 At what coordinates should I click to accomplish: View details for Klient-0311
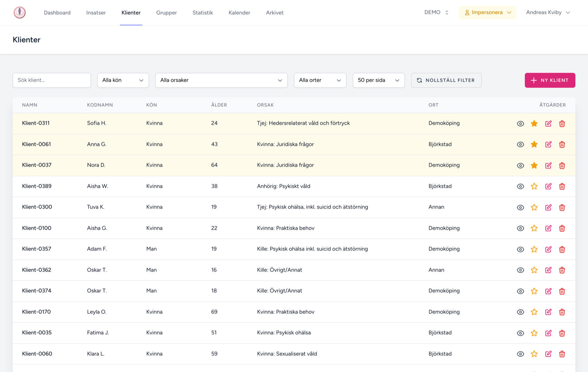click(x=520, y=123)
